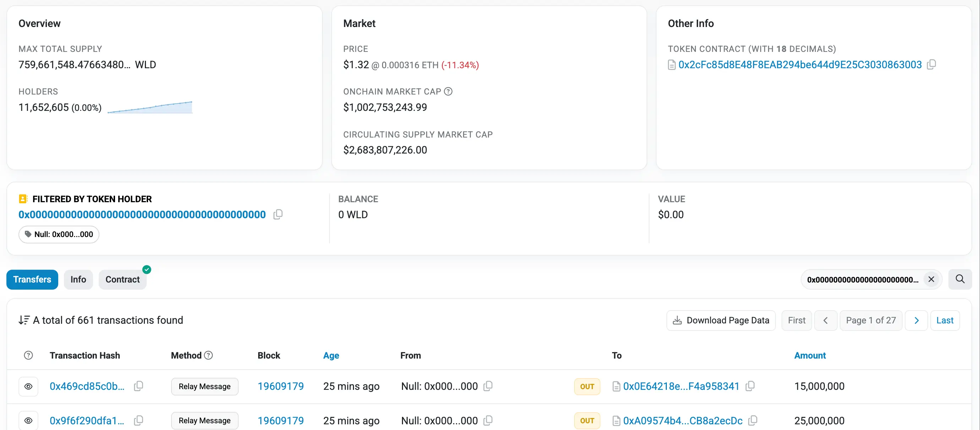Click the OUT badge in 15,000,000 row
980x430 pixels.
587,387
